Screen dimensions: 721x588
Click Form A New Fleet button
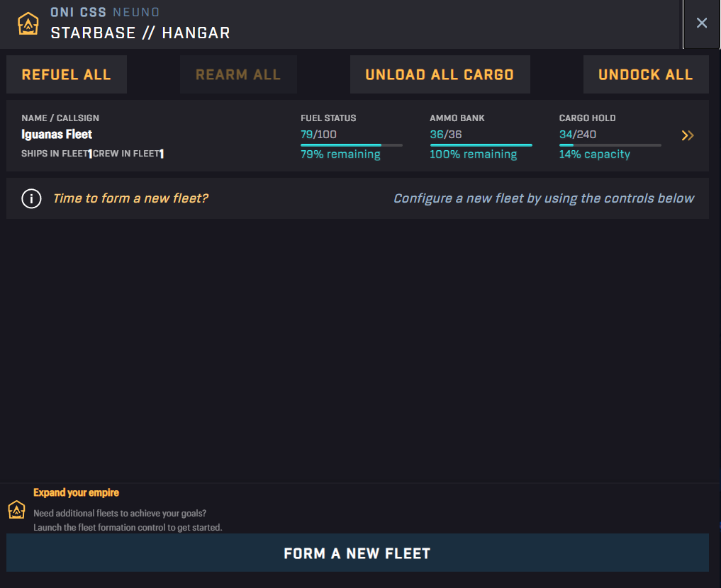pyautogui.click(x=358, y=553)
